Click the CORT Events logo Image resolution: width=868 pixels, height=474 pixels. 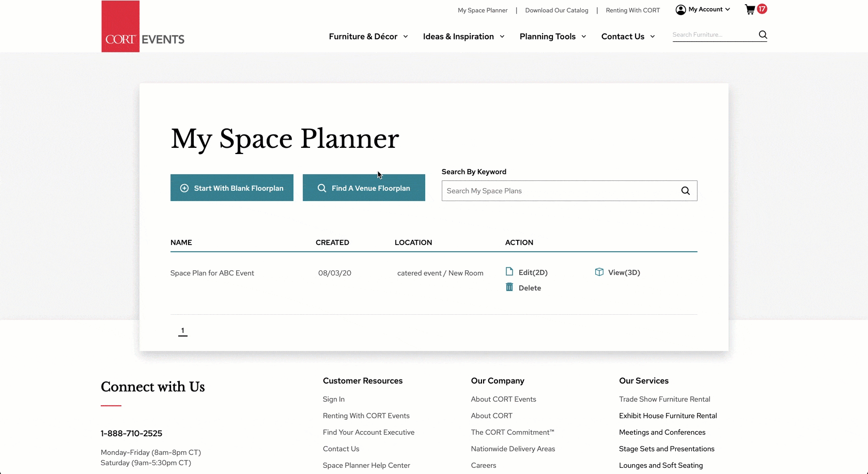click(x=143, y=26)
